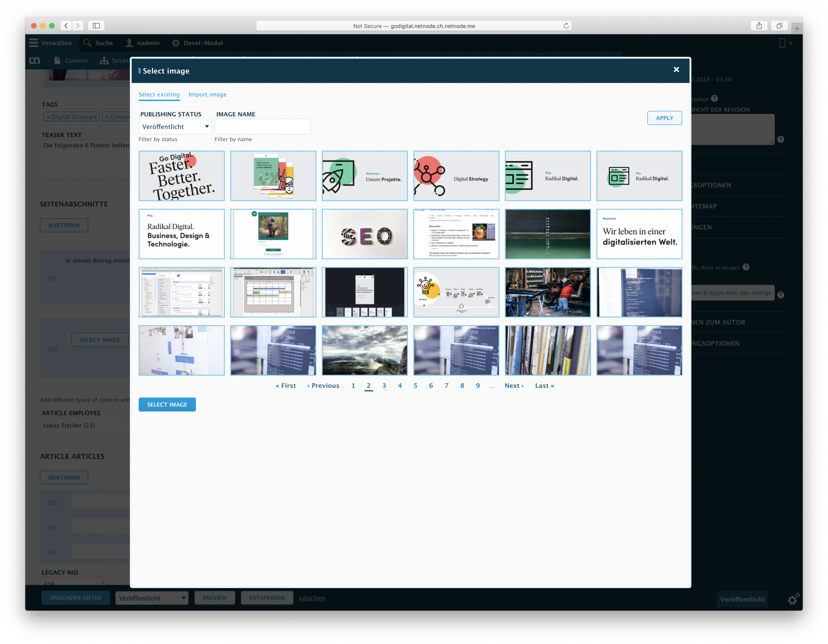The width and height of the screenshot is (828, 644).
Task: Click Sortieren under Seitenabschnitte
Action: tap(64, 225)
